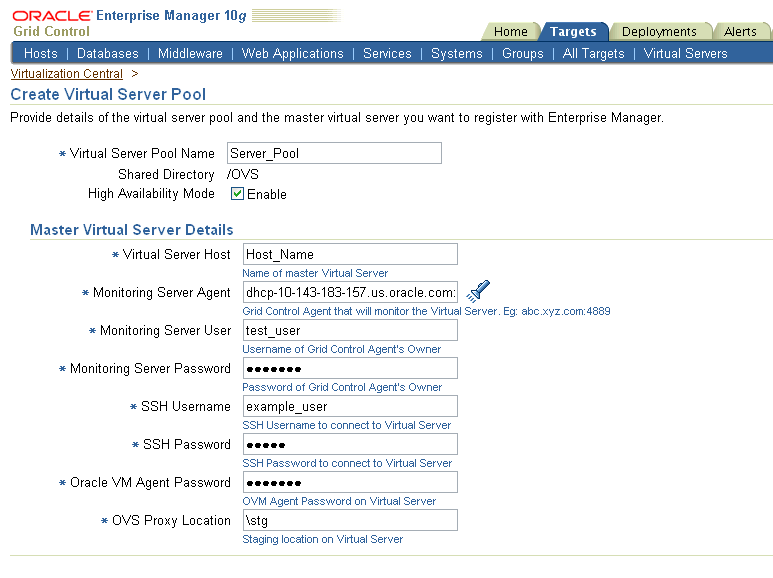Click the Virtual Server Host input field
This screenshot has width=773, height=578.
click(350, 254)
